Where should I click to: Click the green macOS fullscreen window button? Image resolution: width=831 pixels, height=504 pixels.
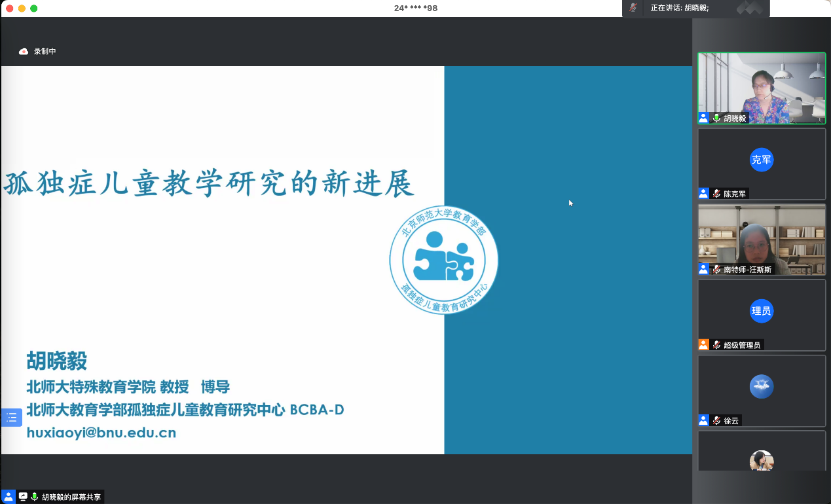(34, 8)
